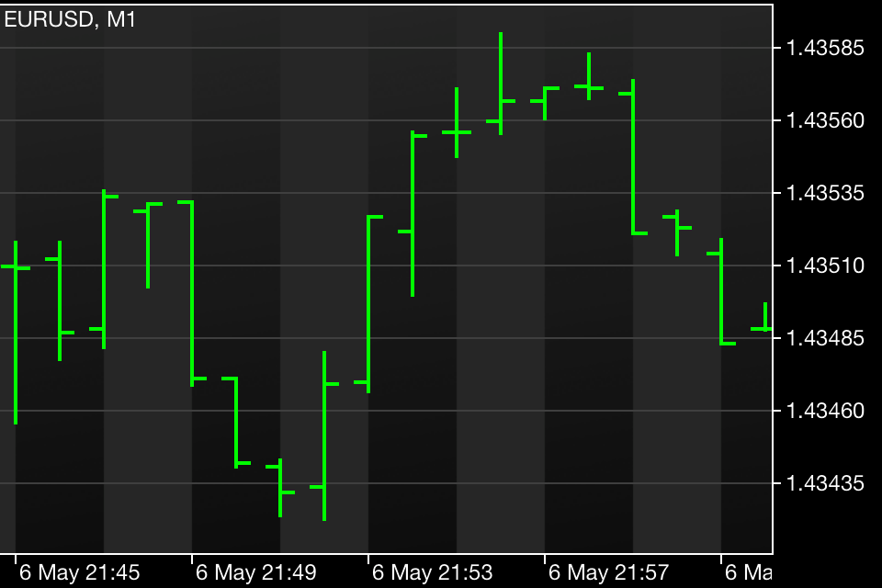Screen dimensions: 882x588
Task: Click the 6 May 21:49 time label
Action: coord(256,572)
